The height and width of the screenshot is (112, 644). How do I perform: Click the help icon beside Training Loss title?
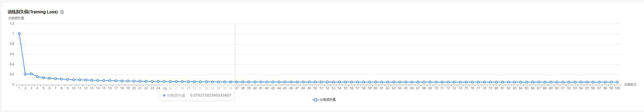coord(62,12)
